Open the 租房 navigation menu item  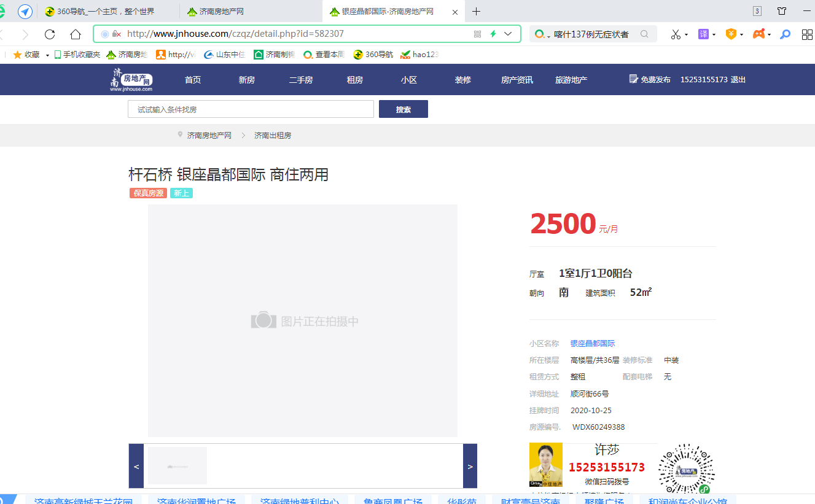355,80
